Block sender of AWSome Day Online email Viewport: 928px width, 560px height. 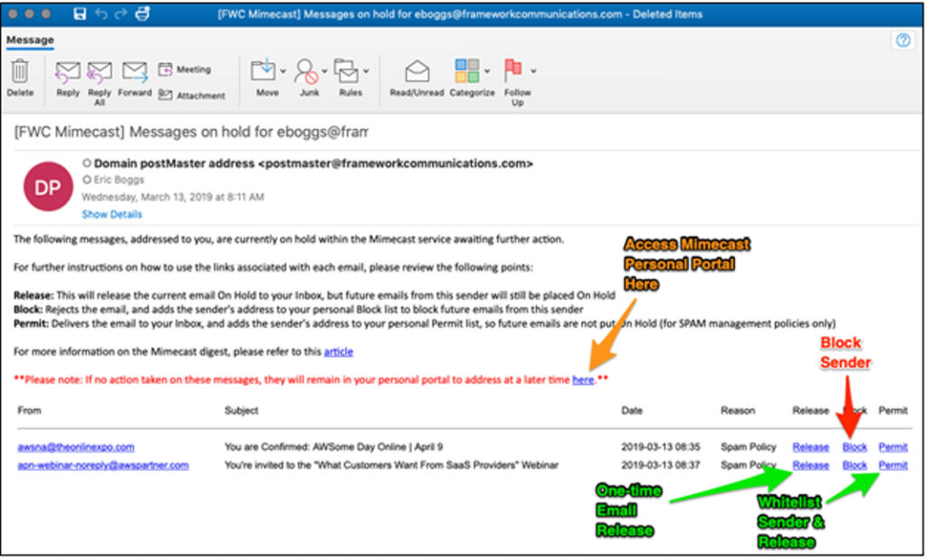(855, 447)
